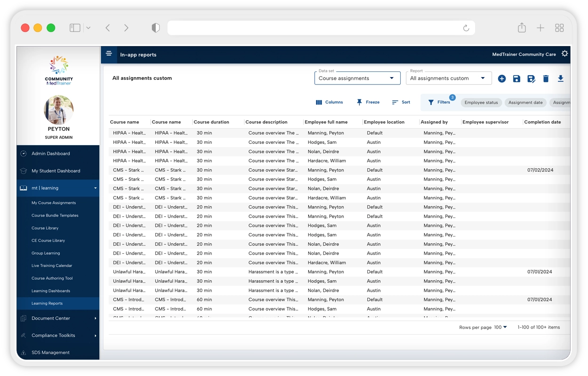The image size is (588, 376).
Task: Open the Sort options
Action: (401, 102)
